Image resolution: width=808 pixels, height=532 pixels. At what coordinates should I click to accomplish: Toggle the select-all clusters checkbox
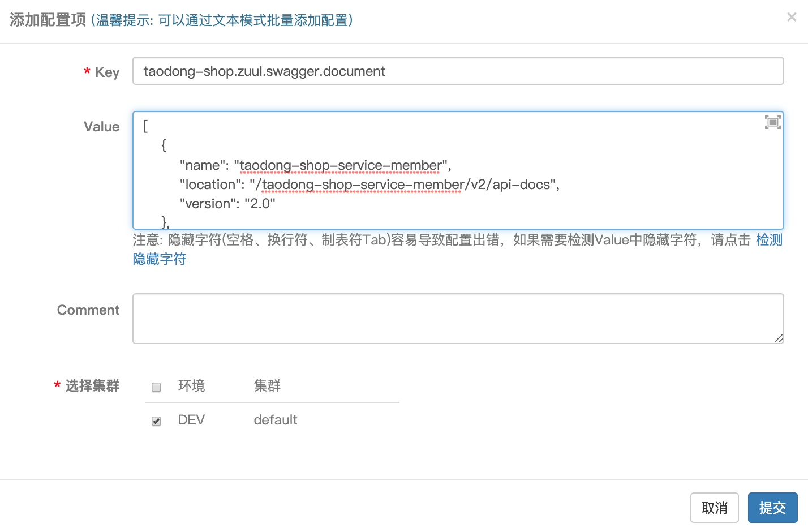tap(157, 387)
